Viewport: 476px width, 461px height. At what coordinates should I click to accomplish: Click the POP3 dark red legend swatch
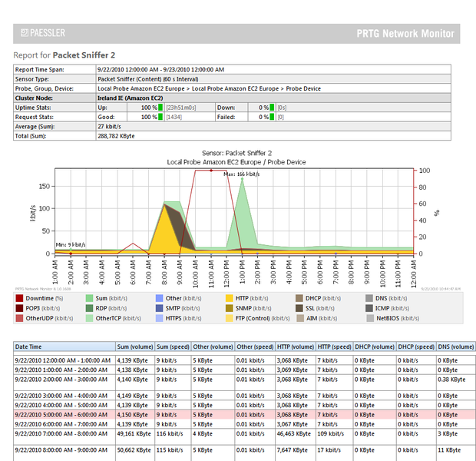pyautogui.click(x=19, y=308)
